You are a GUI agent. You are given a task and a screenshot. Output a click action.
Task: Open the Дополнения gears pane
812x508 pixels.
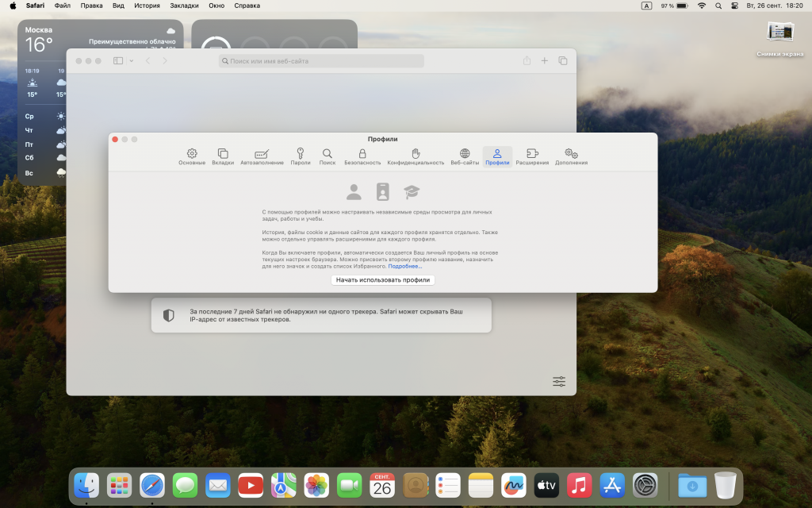pos(571,156)
